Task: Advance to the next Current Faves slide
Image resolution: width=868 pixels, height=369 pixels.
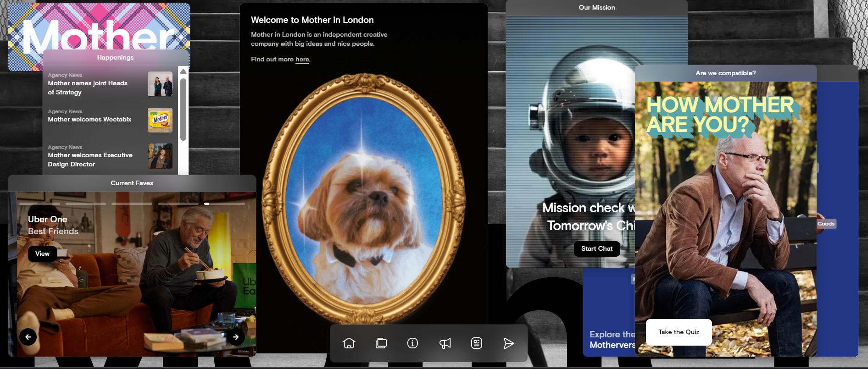Action: point(236,337)
